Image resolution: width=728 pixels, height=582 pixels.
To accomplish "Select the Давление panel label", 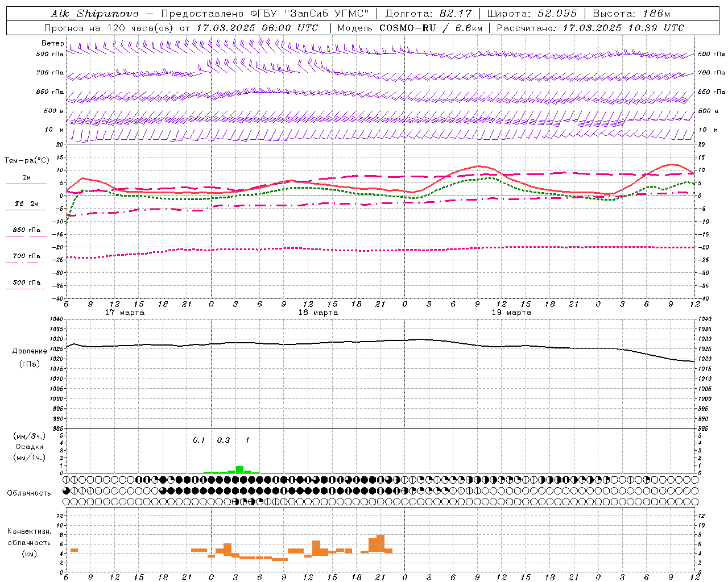I will (30, 351).
